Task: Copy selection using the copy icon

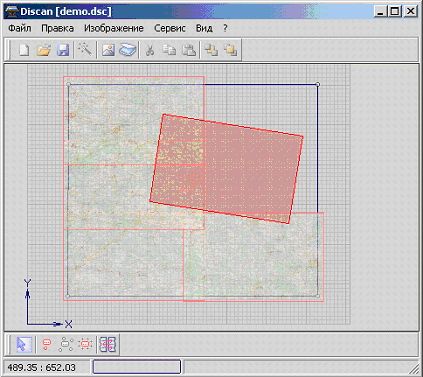Action: pyautogui.click(x=169, y=50)
